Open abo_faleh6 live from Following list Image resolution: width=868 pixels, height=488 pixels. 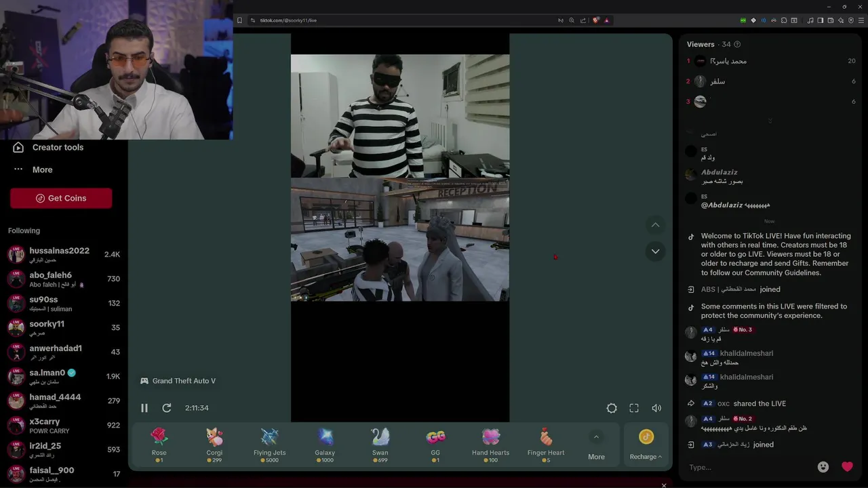pos(64,279)
